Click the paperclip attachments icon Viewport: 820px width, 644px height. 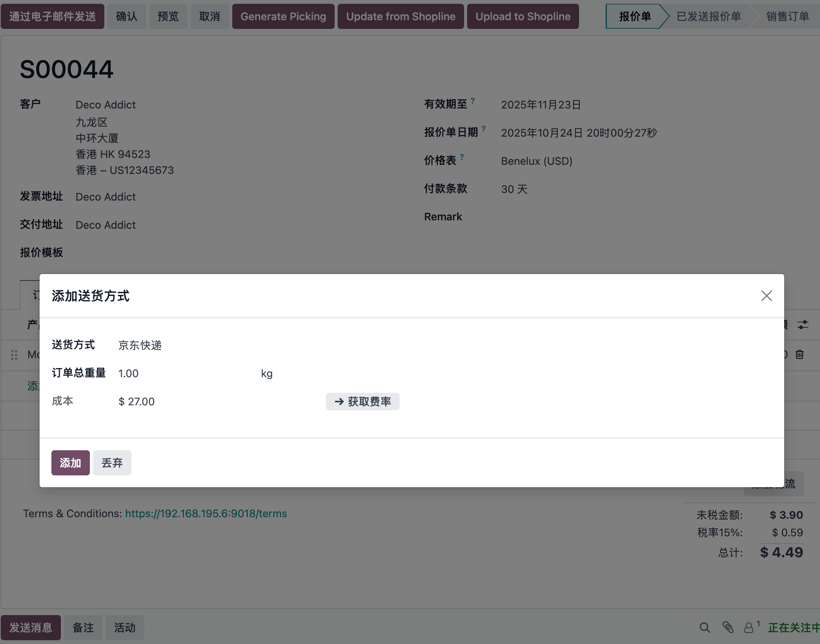[728, 628]
